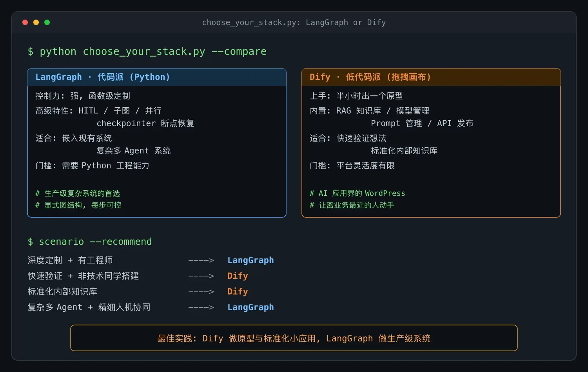Click the red close dot in title bar
The height and width of the screenshot is (372, 588).
click(25, 22)
